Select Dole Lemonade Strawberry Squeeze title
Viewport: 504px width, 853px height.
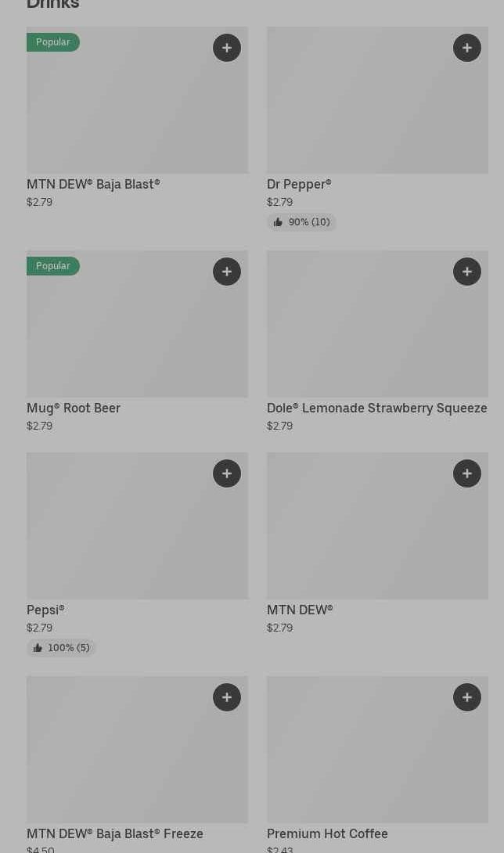(x=376, y=408)
